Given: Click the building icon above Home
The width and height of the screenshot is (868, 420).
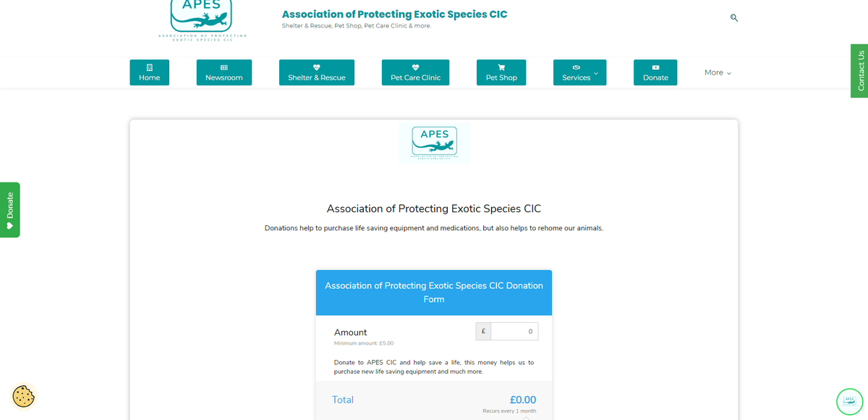Looking at the screenshot, I should [150, 67].
